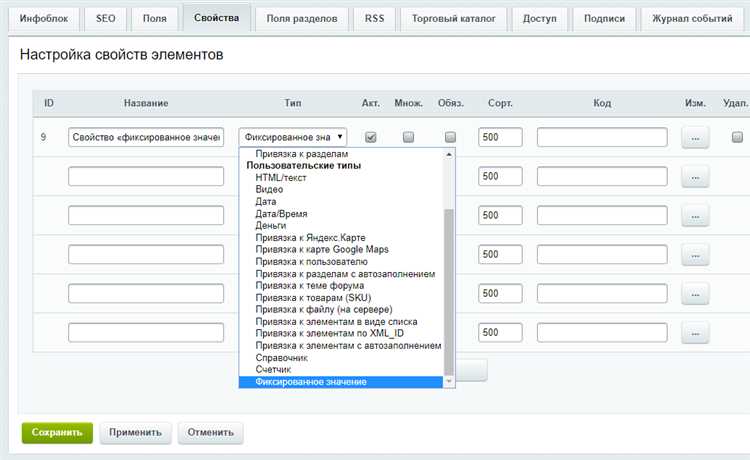Open edit details button for property 9
Viewport: 750px width, 460px height.
click(695, 138)
